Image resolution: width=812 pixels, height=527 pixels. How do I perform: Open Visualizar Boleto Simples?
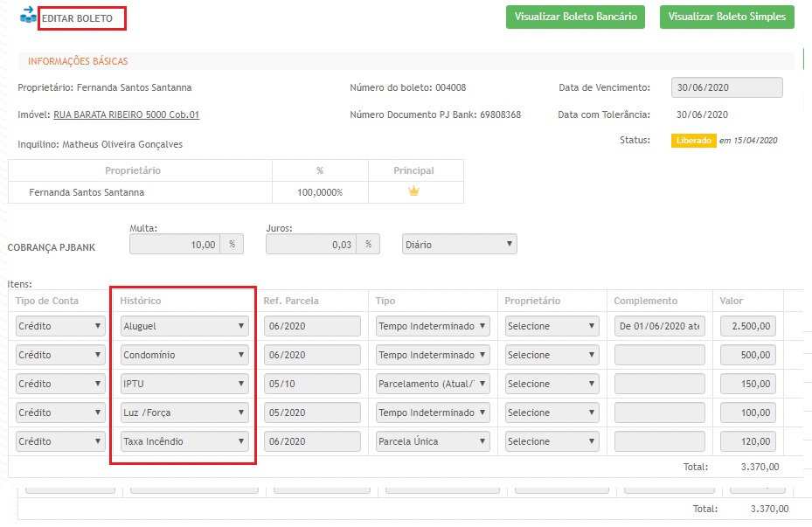point(725,17)
